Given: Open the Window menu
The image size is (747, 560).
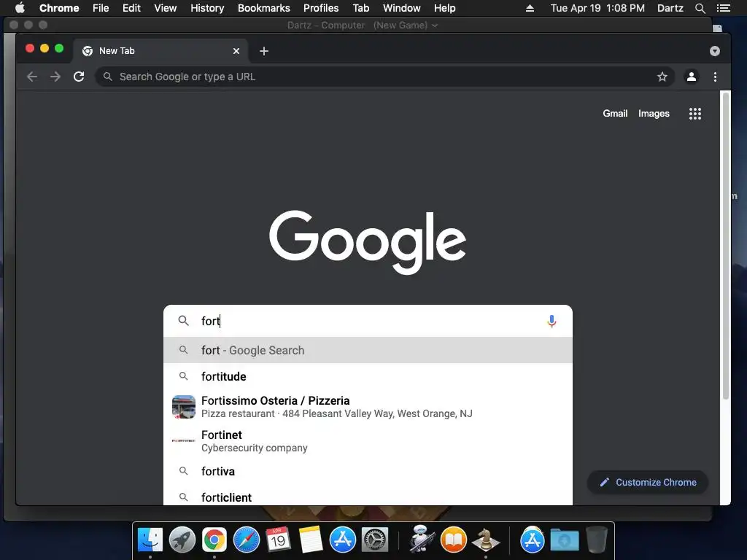Looking at the screenshot, I should click(402, 8).
